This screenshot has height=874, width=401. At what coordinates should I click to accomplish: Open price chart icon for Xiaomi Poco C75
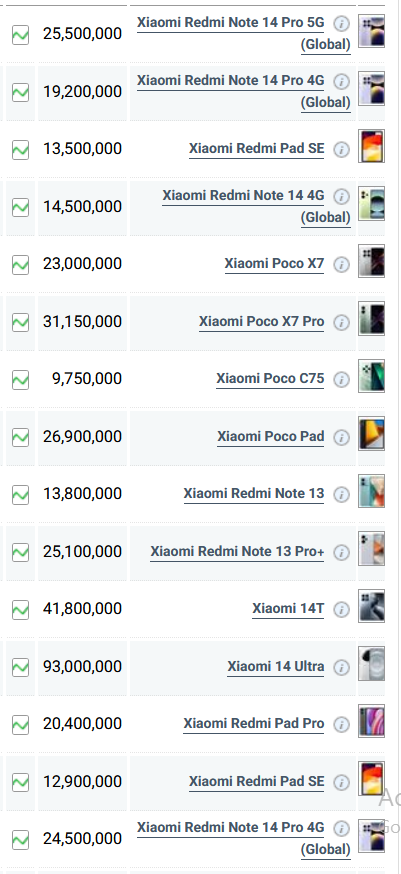21,380
